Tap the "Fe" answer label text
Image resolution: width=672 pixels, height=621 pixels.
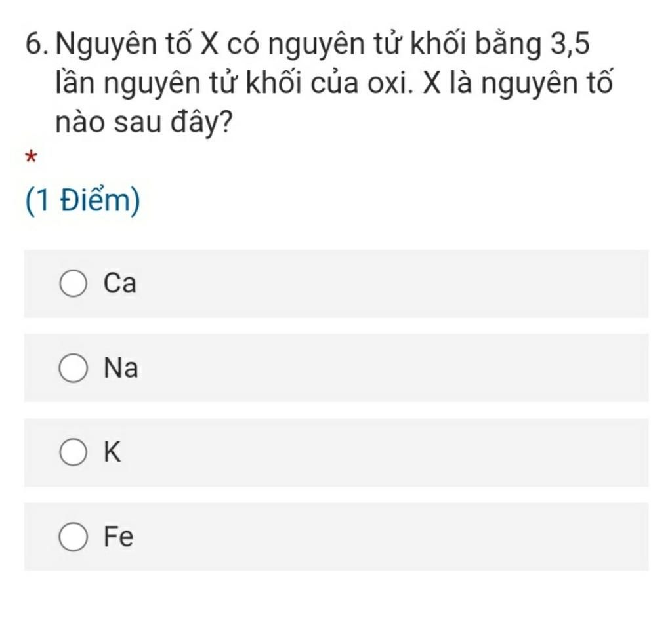[119, 536]
